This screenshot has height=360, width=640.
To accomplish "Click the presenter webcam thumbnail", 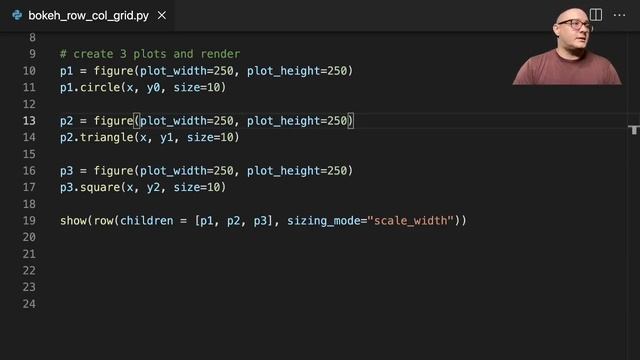I will click(x=567, y=46).
